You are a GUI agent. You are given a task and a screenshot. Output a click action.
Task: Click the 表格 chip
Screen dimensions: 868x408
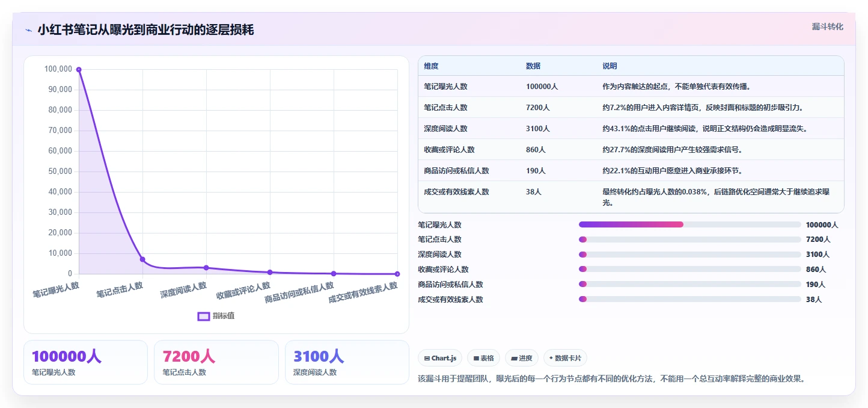pyautogui.click(x=483, y=358)
